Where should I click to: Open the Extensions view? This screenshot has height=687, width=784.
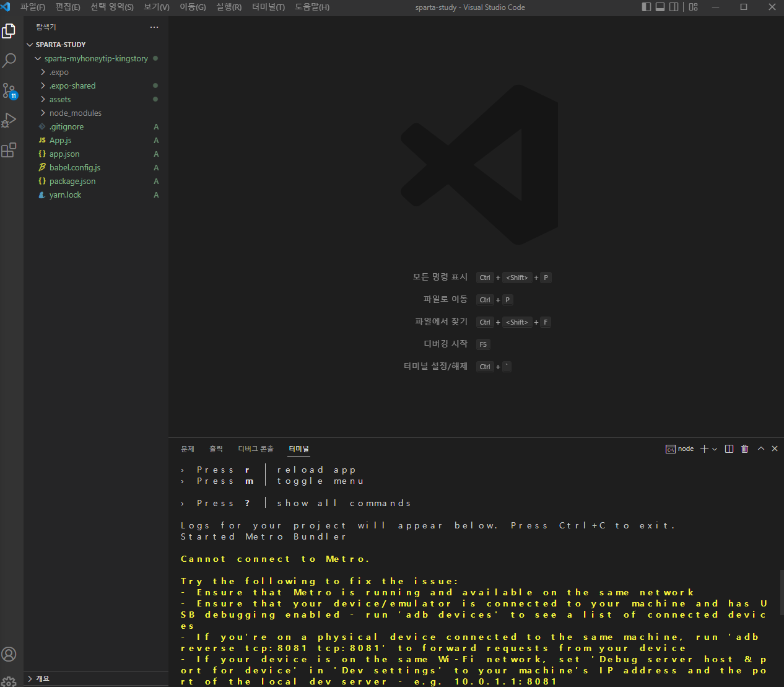click(x=9, y=150)
